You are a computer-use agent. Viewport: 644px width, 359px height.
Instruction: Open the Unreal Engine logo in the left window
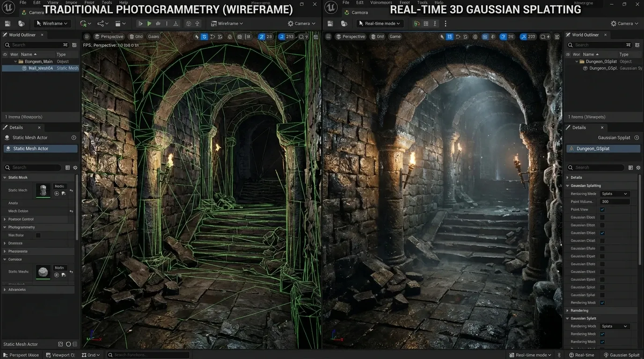[9, 7]
